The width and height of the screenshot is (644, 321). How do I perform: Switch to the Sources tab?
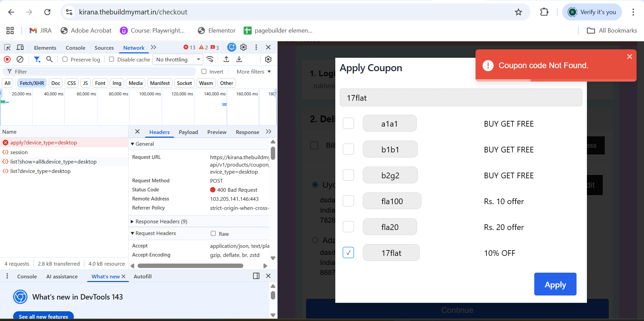(104, 48)
